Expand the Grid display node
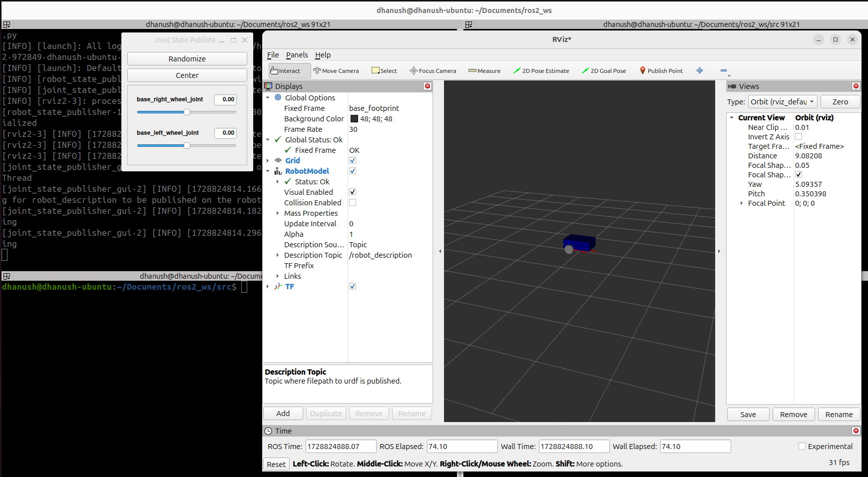The width and height of the screenshot is (868, 477). point(268,160)
